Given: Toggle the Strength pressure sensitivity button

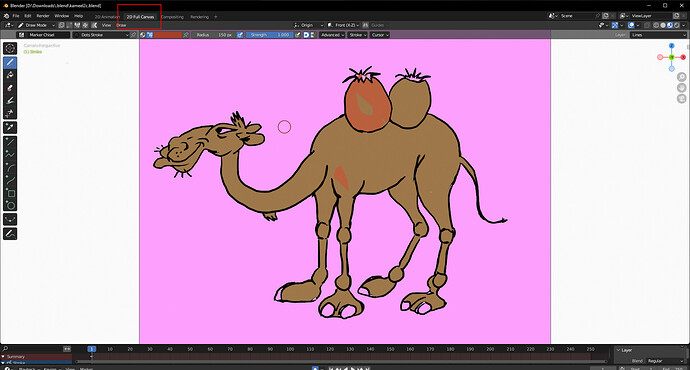Looking at the screenshot, I should pyautogui.click(x=297, y=35).
